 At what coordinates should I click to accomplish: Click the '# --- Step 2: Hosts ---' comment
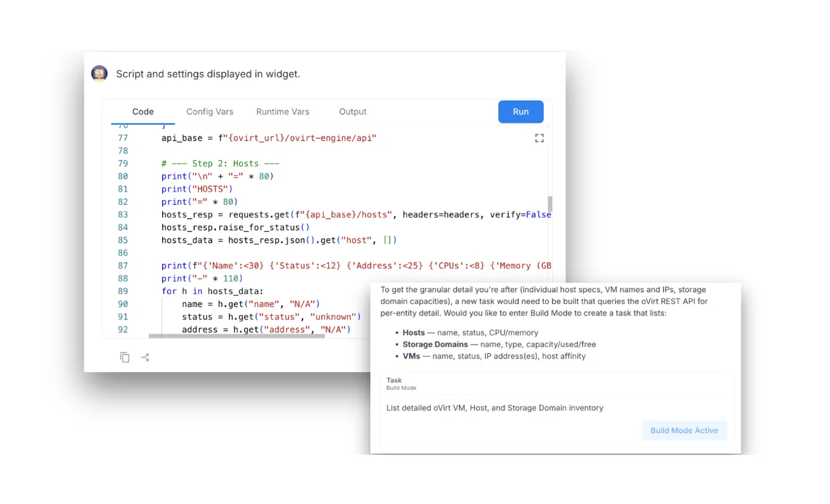click(x=221, y=163)
